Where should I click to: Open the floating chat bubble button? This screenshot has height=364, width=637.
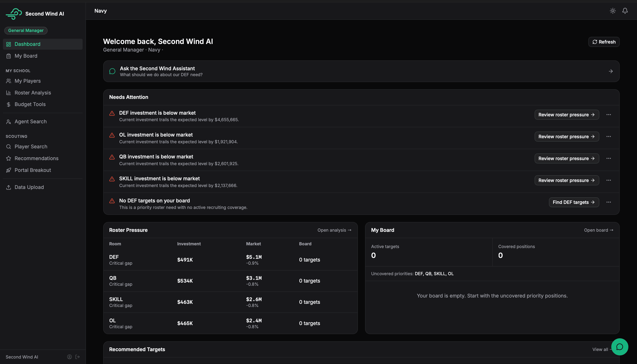point(620,347)
